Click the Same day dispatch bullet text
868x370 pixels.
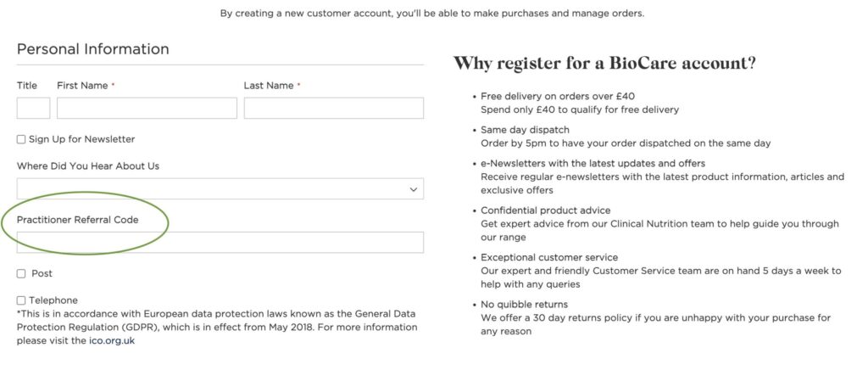click(x=524, y=130)
